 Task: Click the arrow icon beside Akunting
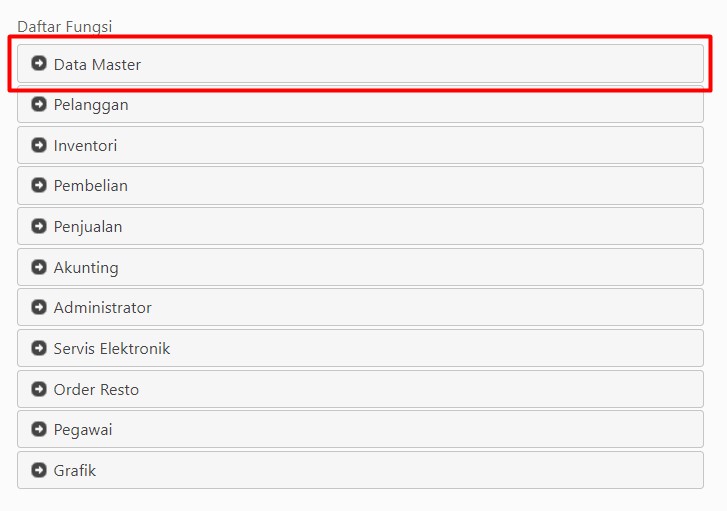pos(39,267)
